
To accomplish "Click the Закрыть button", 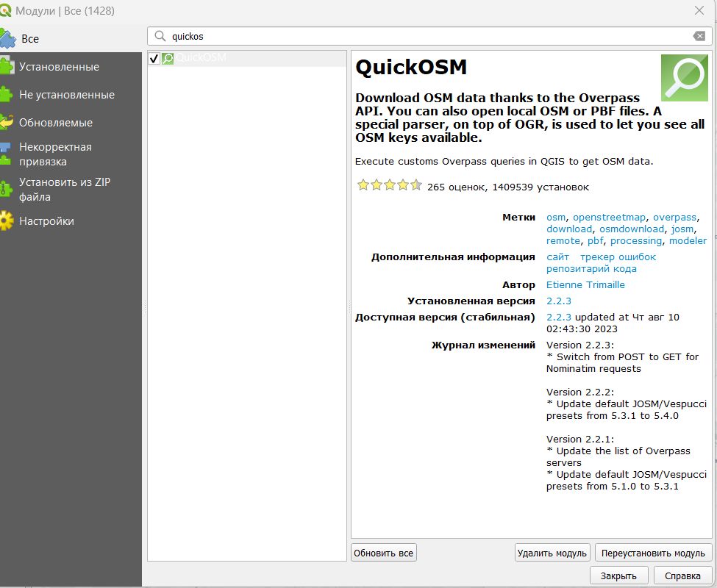I will tap(618, 576).
